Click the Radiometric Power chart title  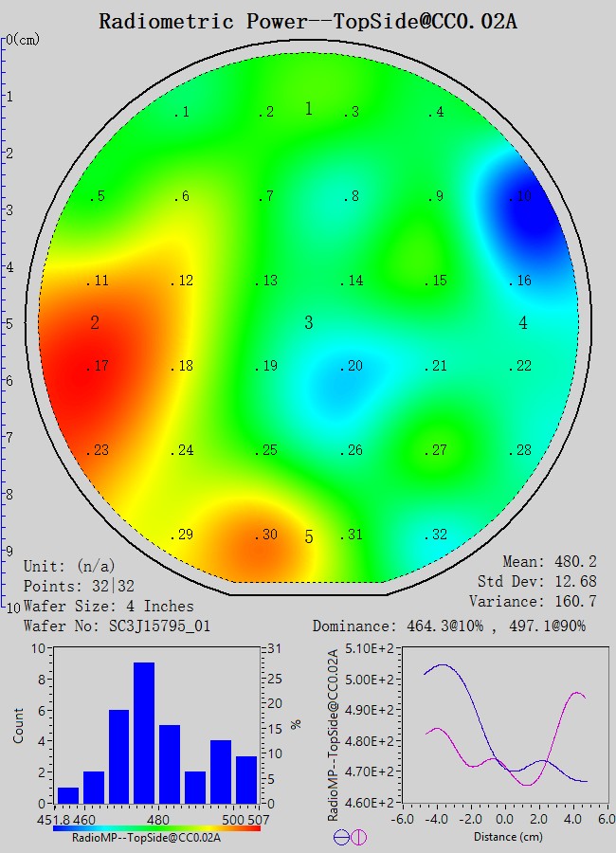(x=307, y=22)
